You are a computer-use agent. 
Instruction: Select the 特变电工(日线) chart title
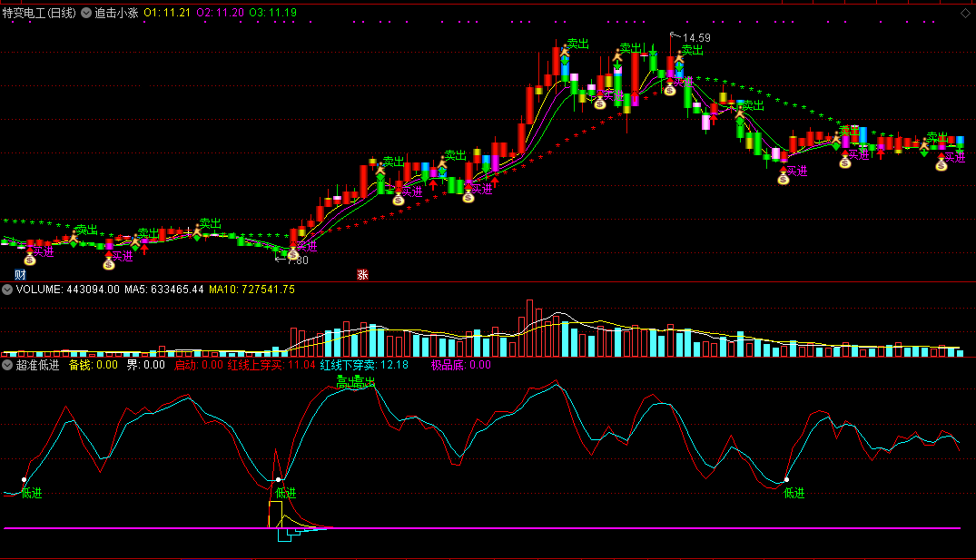pos(39,13)
